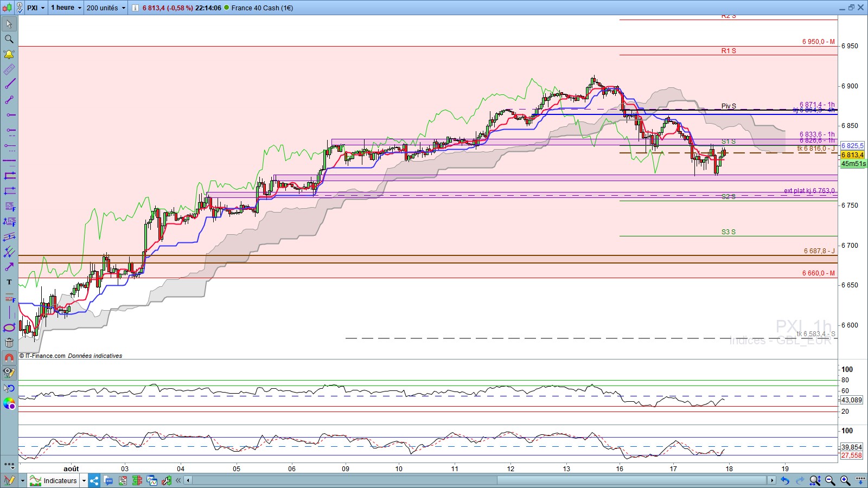Select the parallel channel tool

point(9,236)
